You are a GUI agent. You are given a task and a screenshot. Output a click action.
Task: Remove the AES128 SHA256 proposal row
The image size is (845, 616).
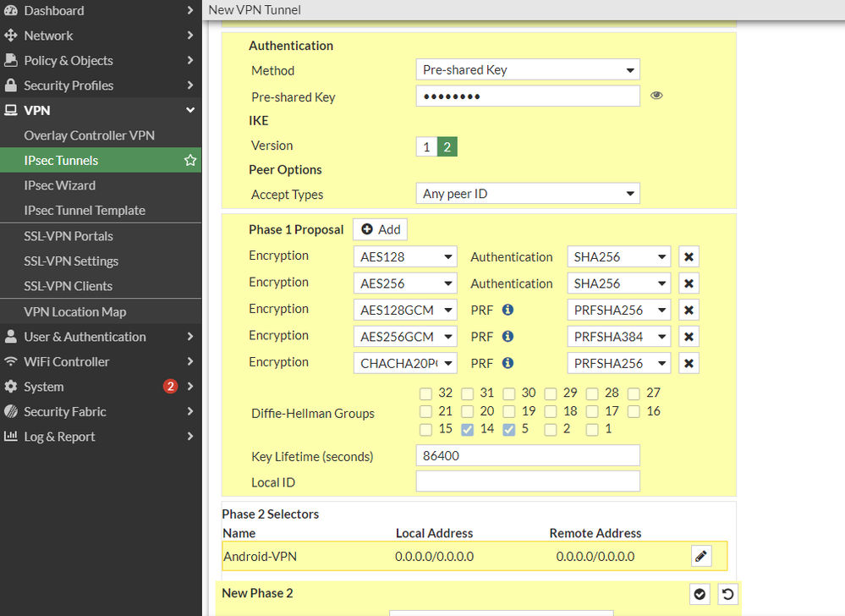coord(689,257)
